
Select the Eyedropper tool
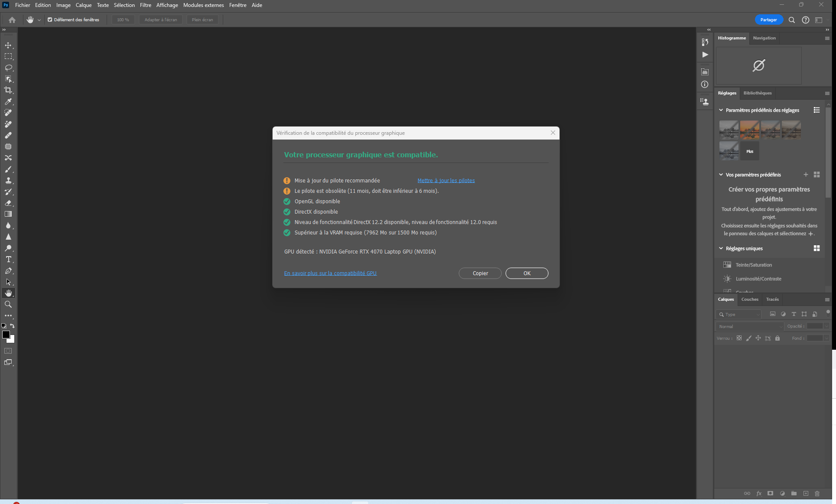point(8,101)
